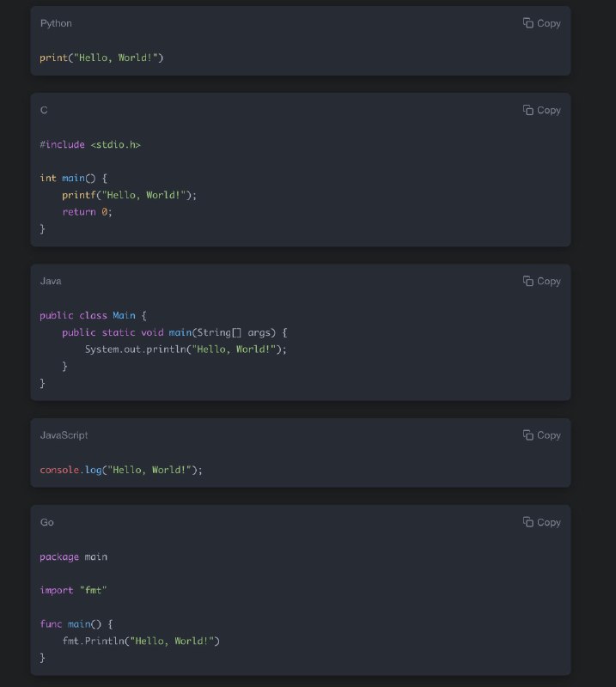Click the copy icon in the Java block
The height and width of the screenshot is (687, 616).
pyautogui.click(x=528, y=281)
